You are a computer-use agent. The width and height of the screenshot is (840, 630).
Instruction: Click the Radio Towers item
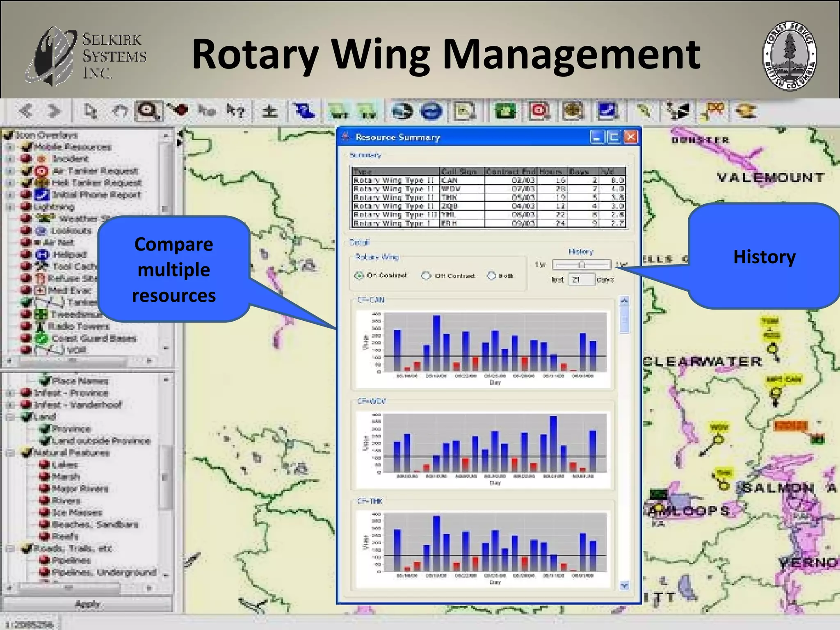[x=79, y=326]
